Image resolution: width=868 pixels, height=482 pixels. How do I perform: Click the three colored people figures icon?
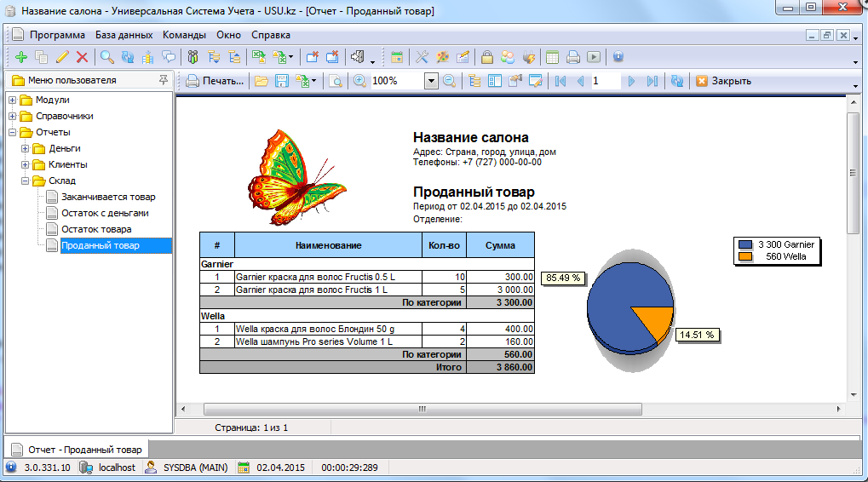point(193,57)
